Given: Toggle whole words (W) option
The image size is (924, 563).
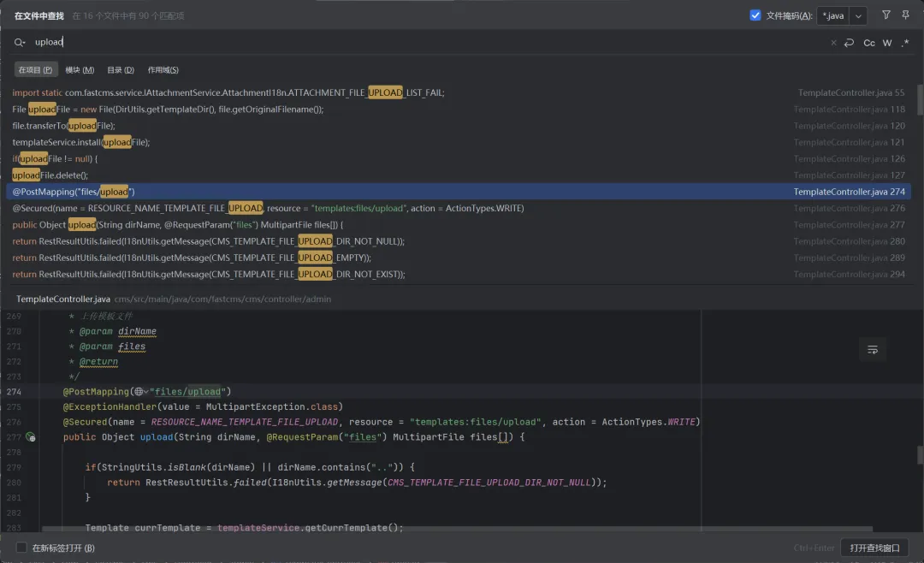Looking at the screenshot, I should 887,43.
